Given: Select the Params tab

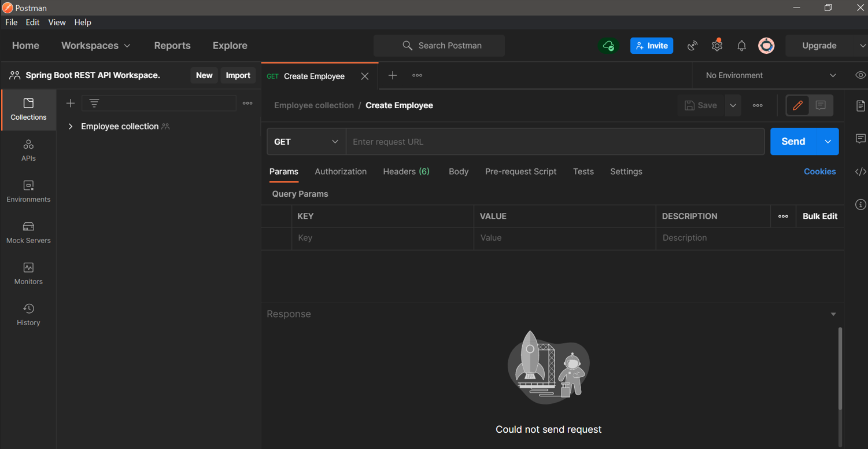Looking at the screenshot, I should point(284,171).
